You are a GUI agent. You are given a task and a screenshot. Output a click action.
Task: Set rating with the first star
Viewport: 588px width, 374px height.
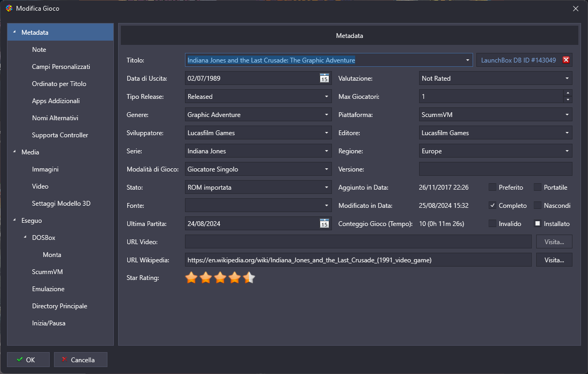pyautogui.click(x=191, y=278)
